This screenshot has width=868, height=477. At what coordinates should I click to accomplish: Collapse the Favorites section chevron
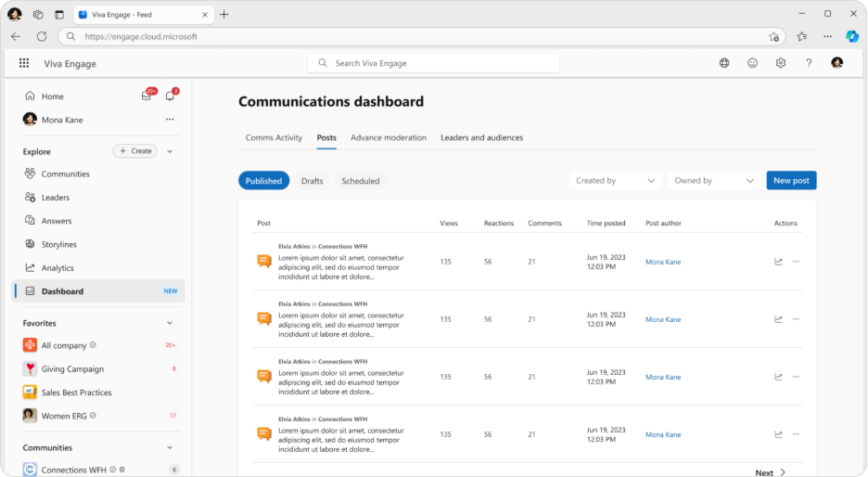(170, 323)
